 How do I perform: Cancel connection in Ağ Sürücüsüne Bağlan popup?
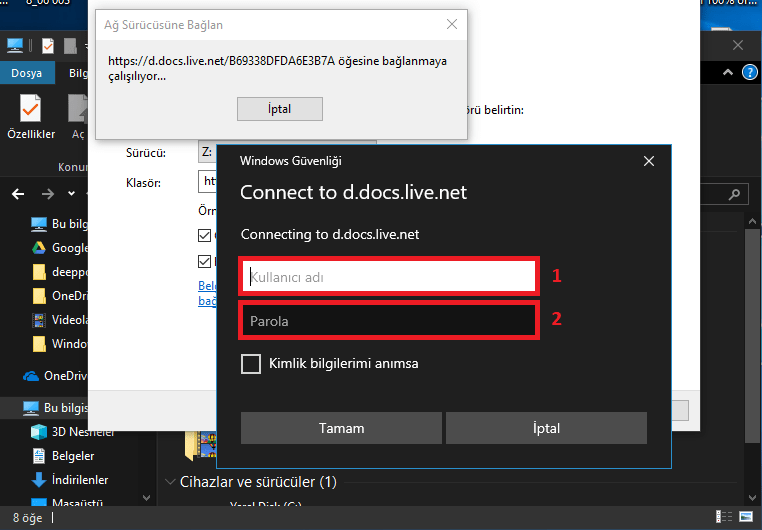click(279, 109)
